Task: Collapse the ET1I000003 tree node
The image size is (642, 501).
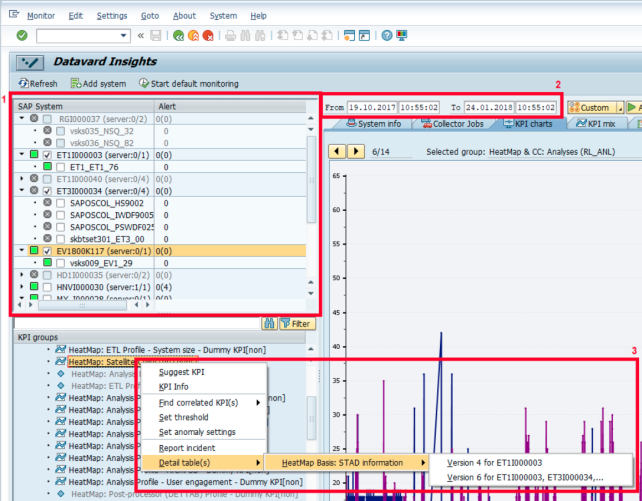Action: coord(22,155)
